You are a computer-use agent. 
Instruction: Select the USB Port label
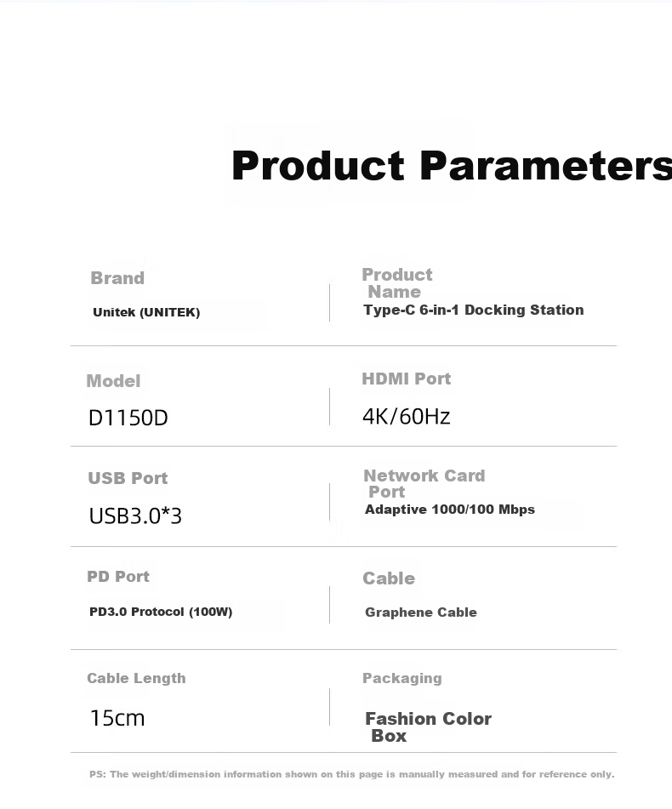tap(128, 478)
